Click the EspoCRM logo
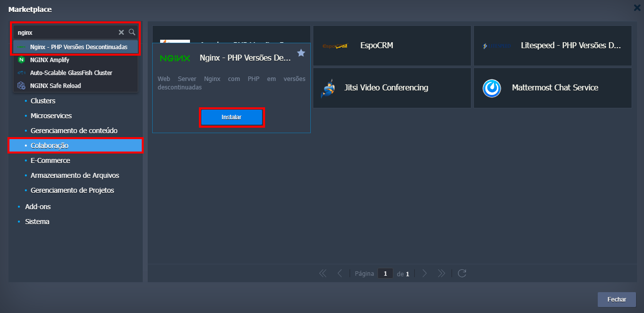Image resolution: width=644 pixels, height=313 pixels. pyautogui.click(x=335, y=46)
